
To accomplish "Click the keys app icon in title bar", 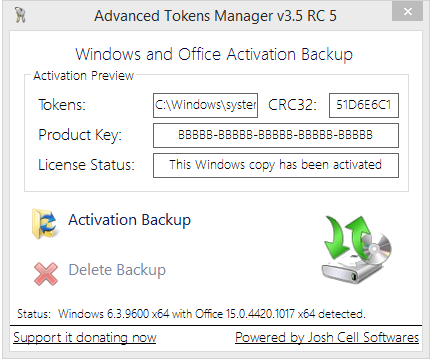I will pyautogui.click(x=20, y=15).
